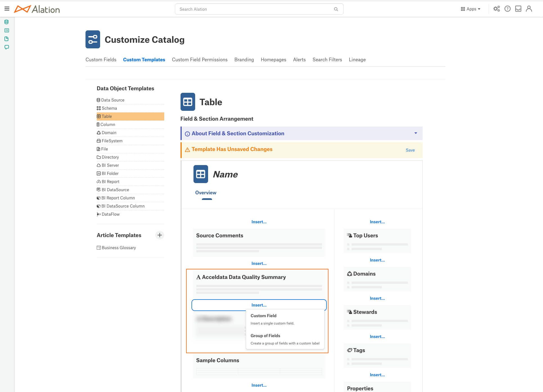This screenshot has height=392, width=543.
Task: Click the Domains section icon
Action: coord(350,274)
